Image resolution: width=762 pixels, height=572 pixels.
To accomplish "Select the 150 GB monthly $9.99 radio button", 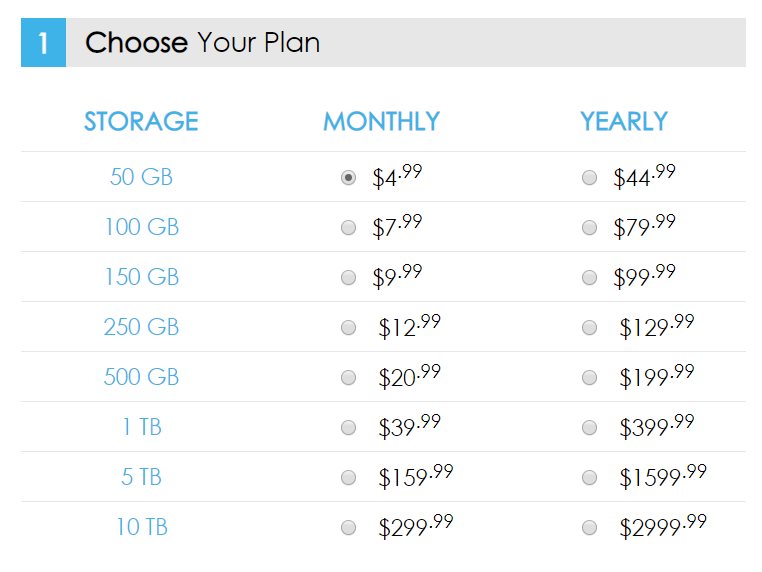I will pyautogui.click(x=348, y=277).
